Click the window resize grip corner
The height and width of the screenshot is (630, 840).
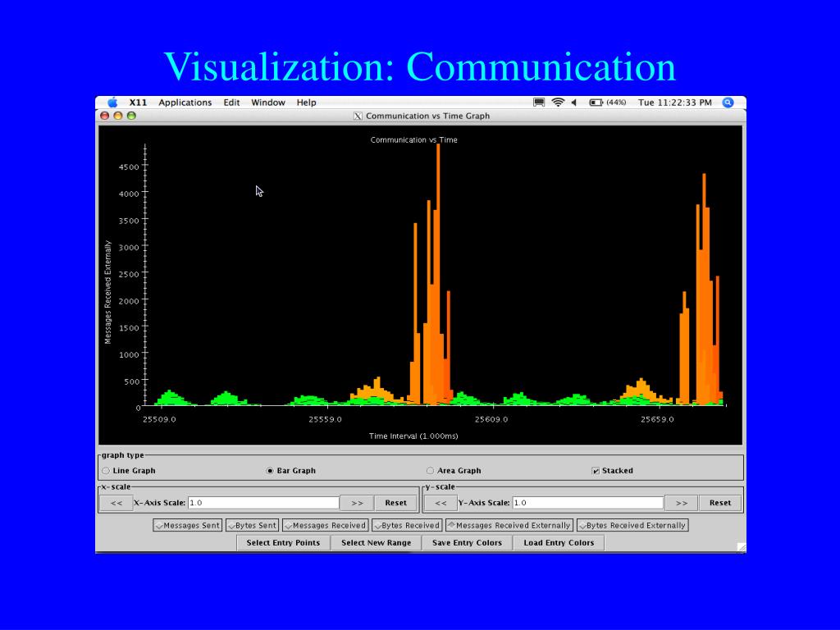point(742,547)
